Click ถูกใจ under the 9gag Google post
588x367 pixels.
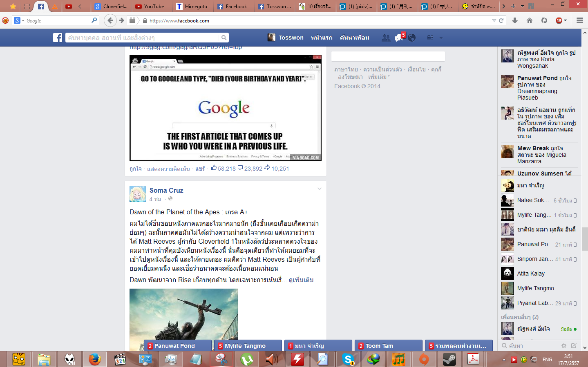(x=136, y=169)
